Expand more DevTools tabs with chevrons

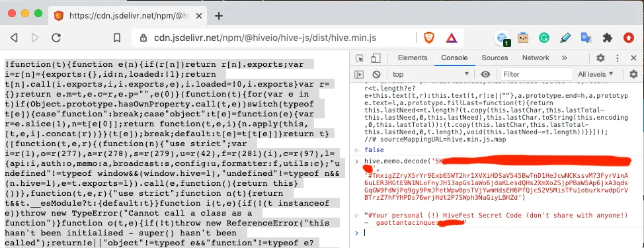564,58
